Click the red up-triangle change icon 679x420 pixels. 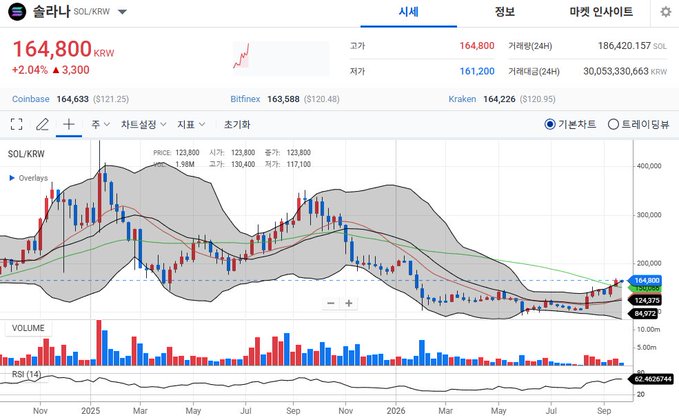(55, 70)
